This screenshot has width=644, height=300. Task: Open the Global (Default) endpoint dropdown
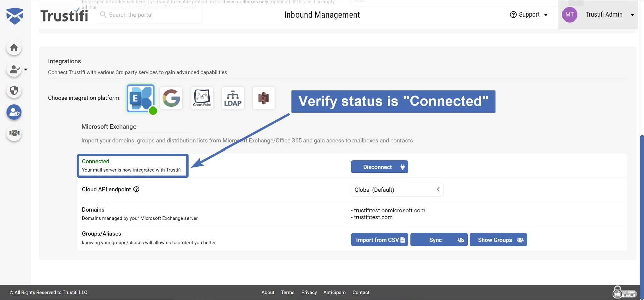click(397, 190)
